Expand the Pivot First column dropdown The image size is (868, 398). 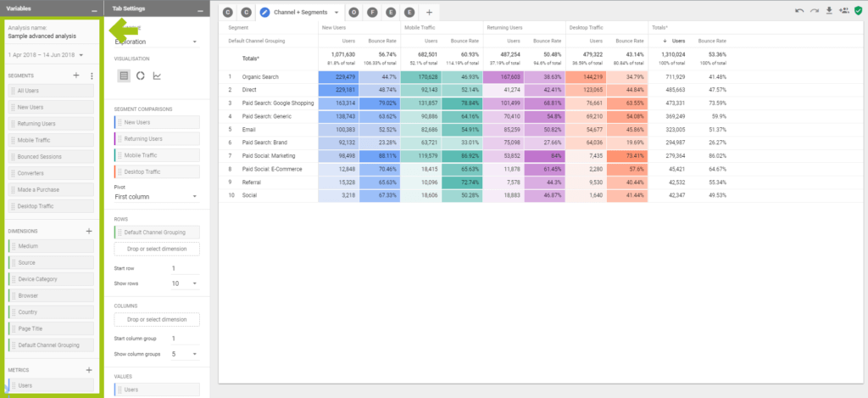point(156,196)
